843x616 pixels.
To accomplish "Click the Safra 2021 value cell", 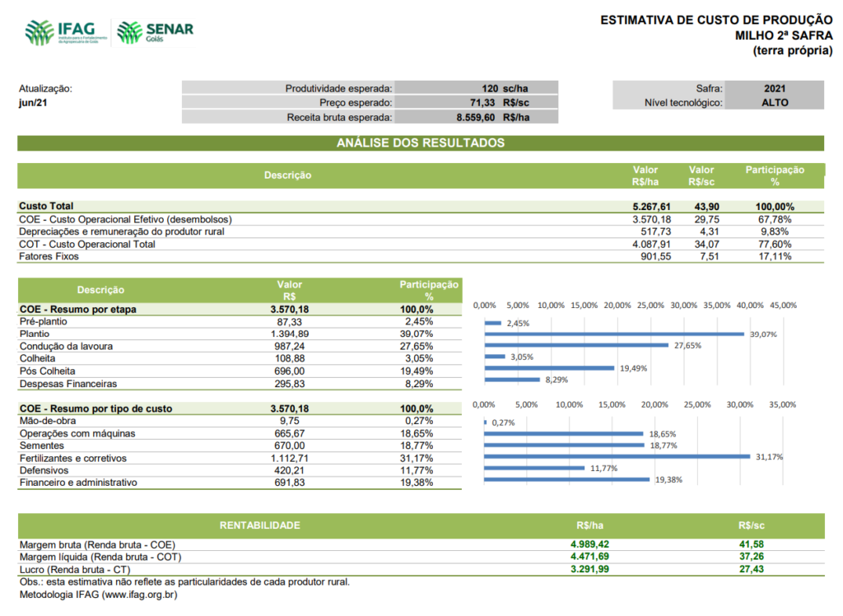I will (x=774, y=88).
